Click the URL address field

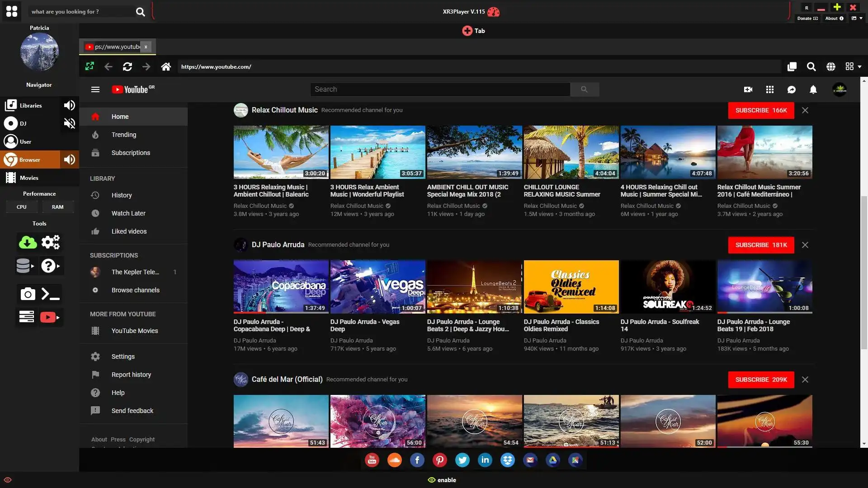(478, 66)
